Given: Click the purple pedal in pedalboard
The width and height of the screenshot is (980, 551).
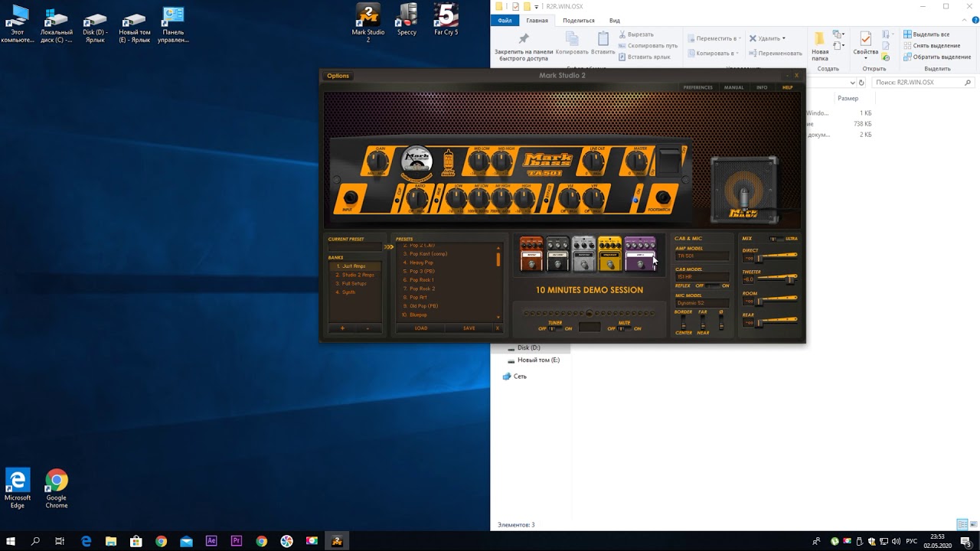Looking at the screenshot, I should pyautogui.click(x=640, y=254).
